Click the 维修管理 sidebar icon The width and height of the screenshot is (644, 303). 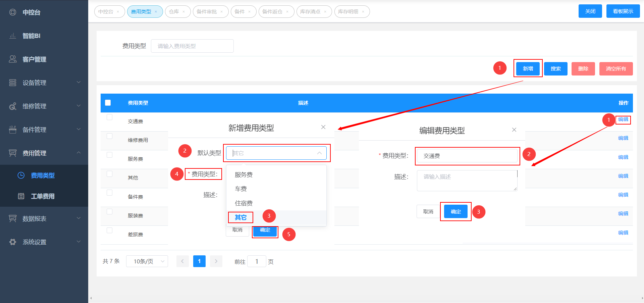coord(13,106)
